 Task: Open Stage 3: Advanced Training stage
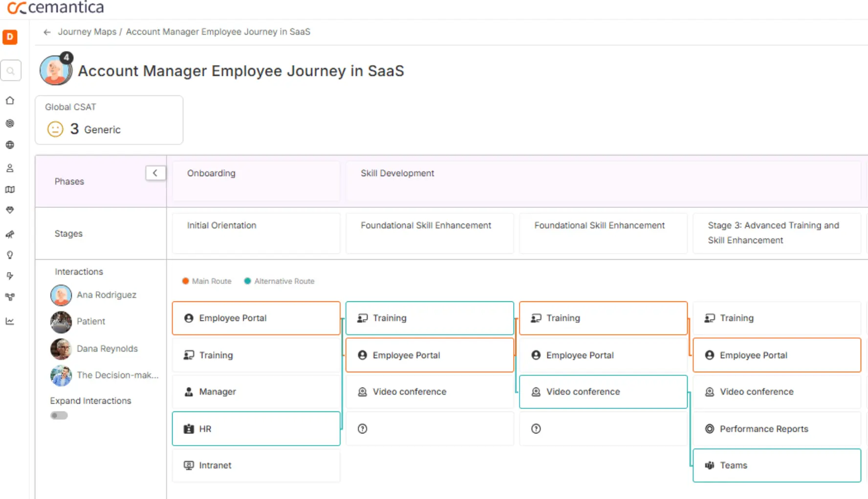(777, 233)
